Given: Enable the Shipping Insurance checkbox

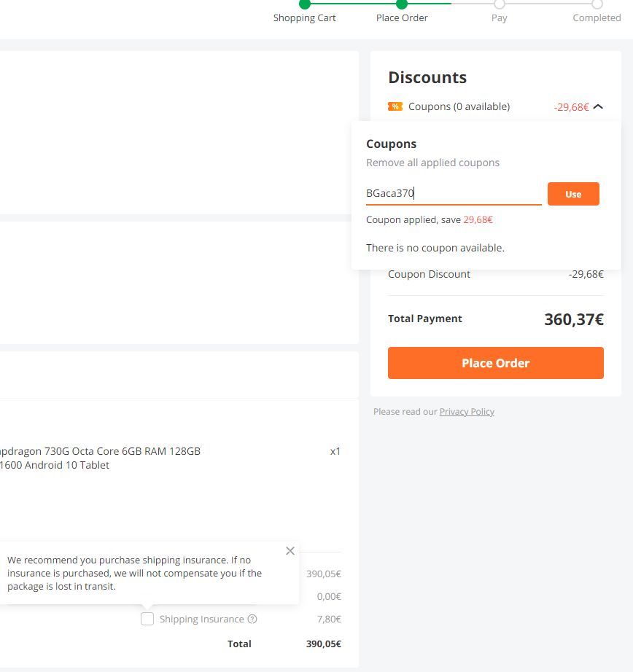Looking at the screenshot, I should [147, 619].
